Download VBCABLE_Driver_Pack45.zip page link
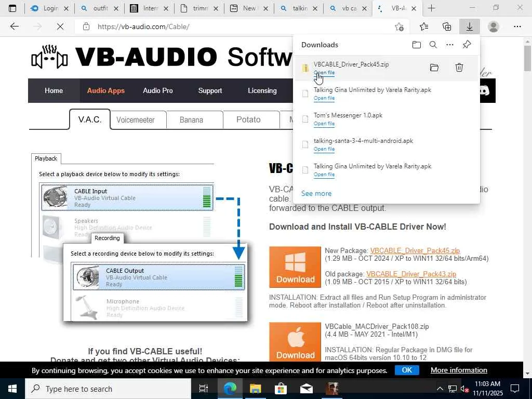The height and width of the screenshot is (399, 532). 415,250
